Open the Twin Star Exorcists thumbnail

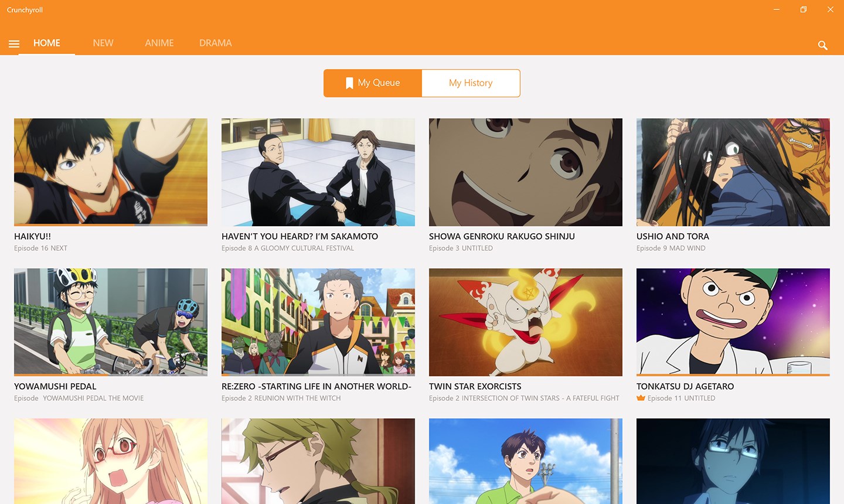click(x=526, y=321)
